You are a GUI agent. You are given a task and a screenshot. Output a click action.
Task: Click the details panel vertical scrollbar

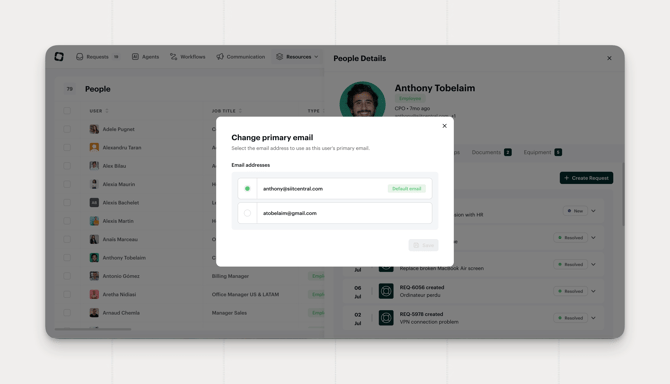click(623, 194)
